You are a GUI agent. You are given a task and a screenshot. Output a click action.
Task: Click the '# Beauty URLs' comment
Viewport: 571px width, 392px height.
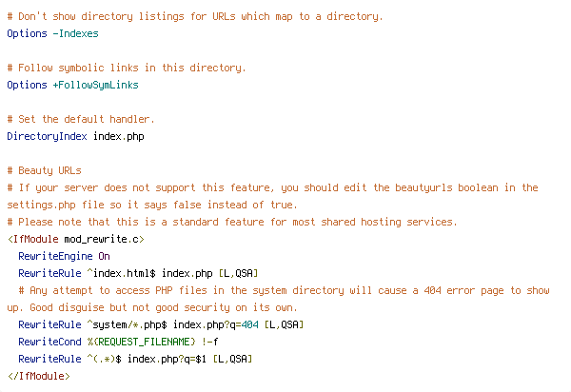coord(44,170)
